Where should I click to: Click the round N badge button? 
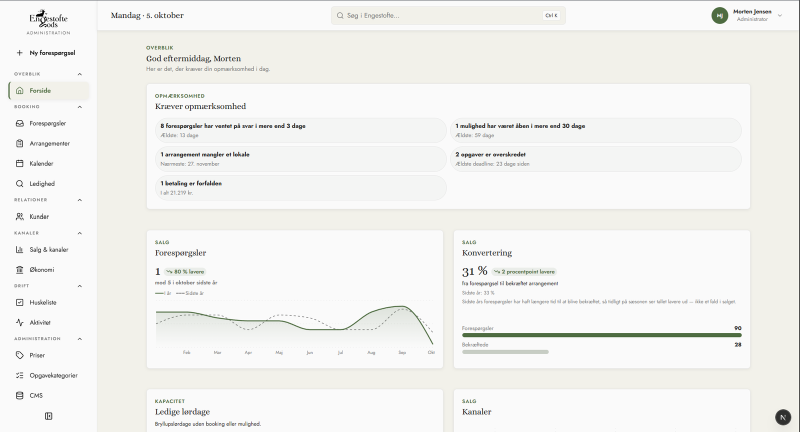point(783,417)
